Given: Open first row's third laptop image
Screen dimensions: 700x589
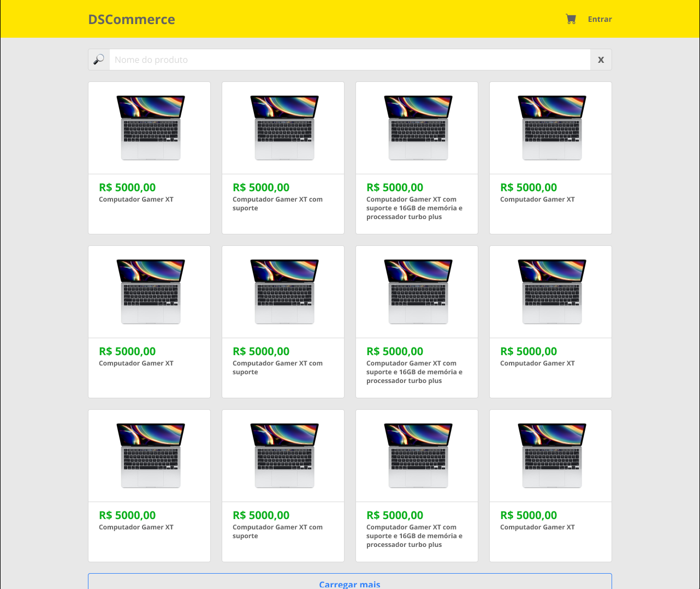Looking at the screenshot, I should pyautogui.click(x=418, y=128).
